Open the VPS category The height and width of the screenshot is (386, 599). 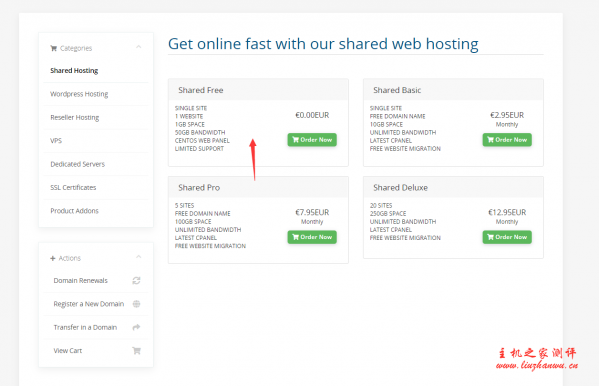pos(96,141)
